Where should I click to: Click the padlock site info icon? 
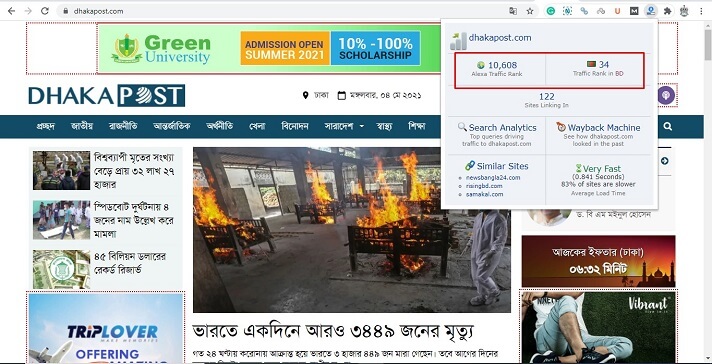[66, 11]
